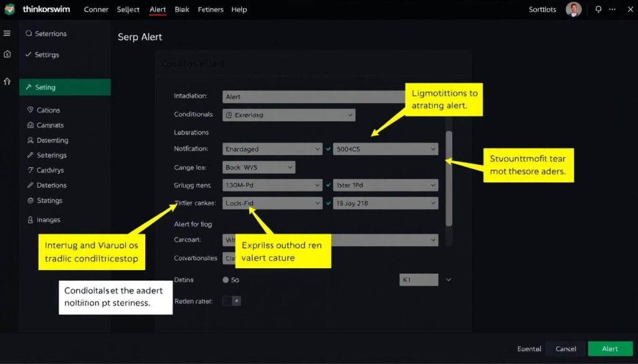Click the Esental button

[x=529, y=349]
